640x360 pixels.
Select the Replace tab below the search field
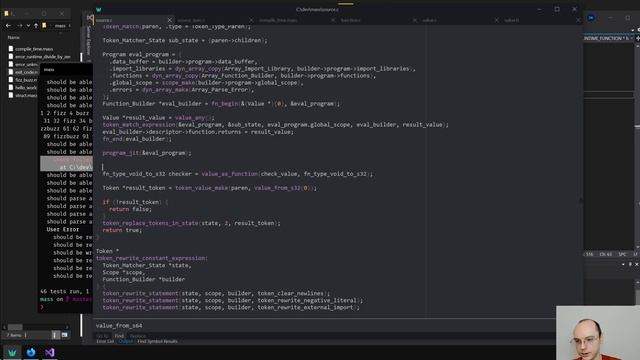[138, 336]
